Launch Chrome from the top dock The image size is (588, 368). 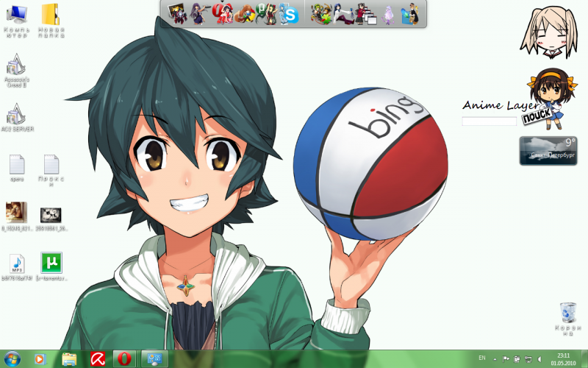click(245, 14)
